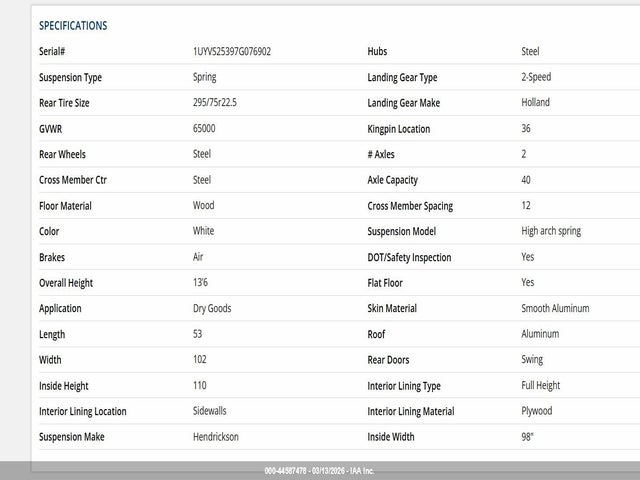Click the DOT/Safety Inspection label

(x=409, y=258)
